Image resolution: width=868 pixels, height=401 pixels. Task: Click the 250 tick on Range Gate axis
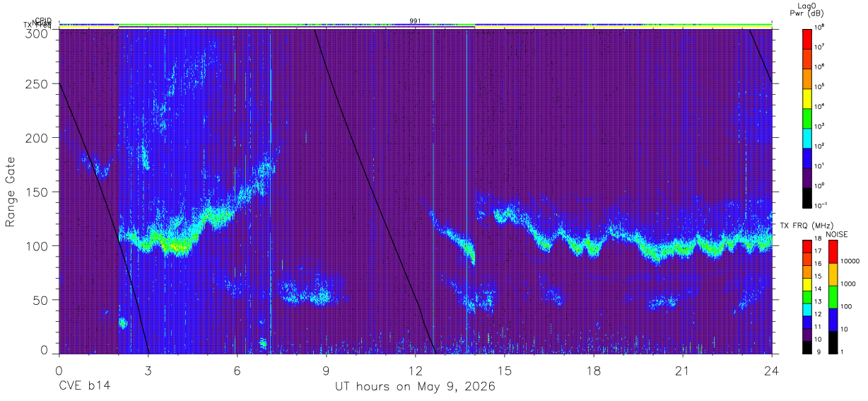pyautogui.click(x=37, y=83)
